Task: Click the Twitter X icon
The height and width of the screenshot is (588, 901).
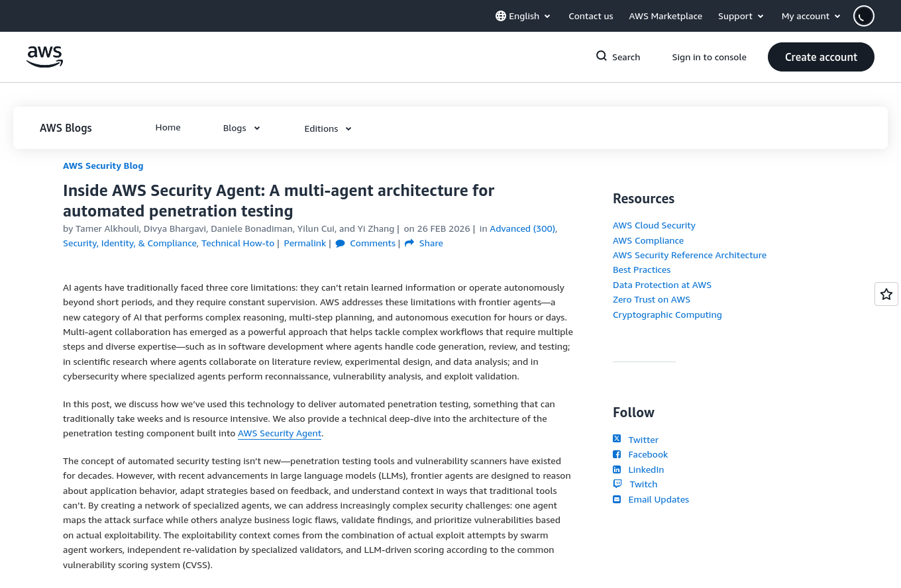Action: pos(617,439)
